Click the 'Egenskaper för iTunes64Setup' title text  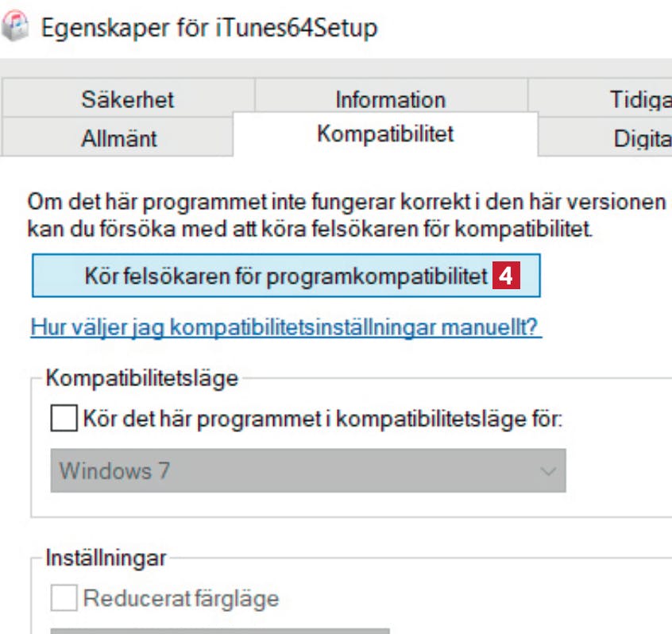209,28
